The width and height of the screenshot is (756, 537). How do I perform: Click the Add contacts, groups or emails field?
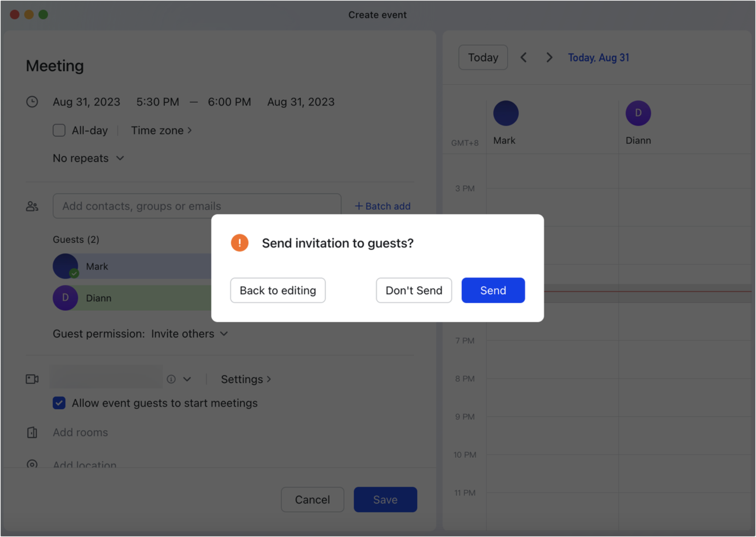tap(197, 206)
